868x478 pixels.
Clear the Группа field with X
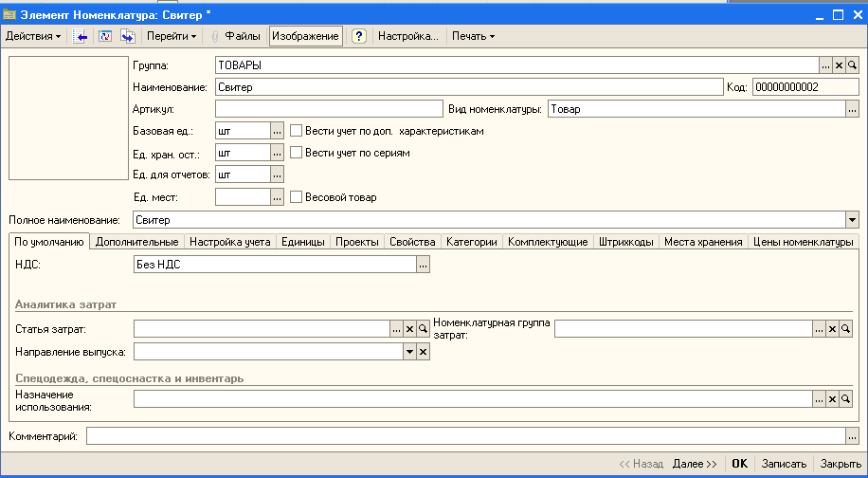839,65
